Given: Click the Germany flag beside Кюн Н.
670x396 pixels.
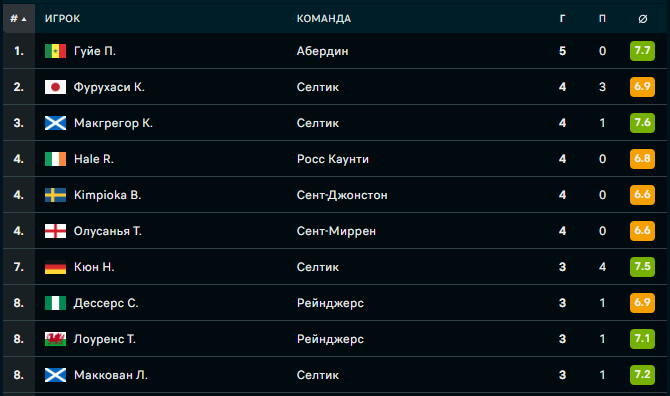Looking at the screenshot, I should point(56,267).
